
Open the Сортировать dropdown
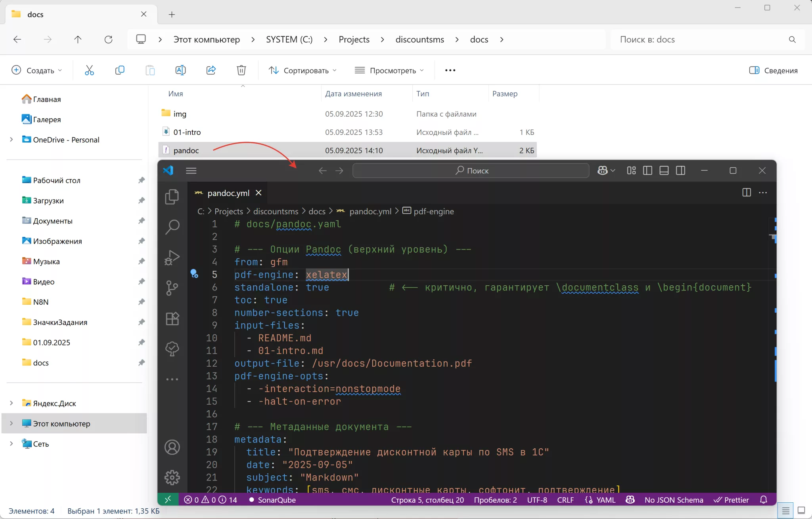(x=303, y=70)
